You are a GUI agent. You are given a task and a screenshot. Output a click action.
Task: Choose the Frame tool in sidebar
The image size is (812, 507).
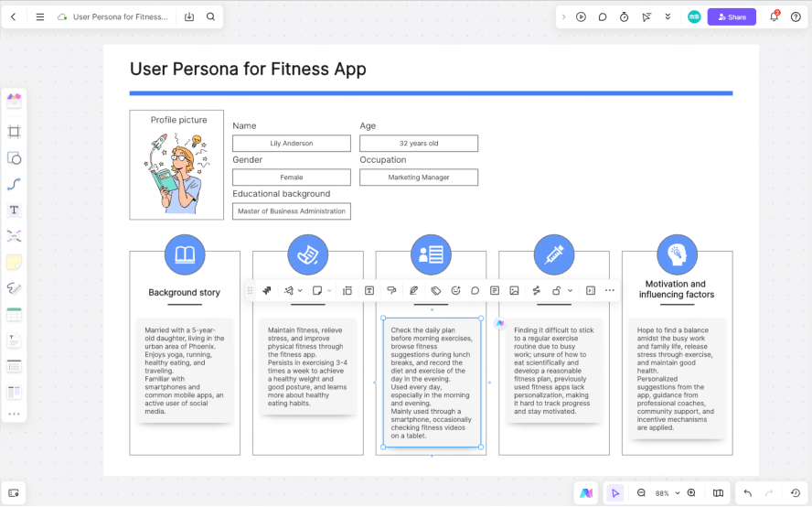tap(14, 132)
